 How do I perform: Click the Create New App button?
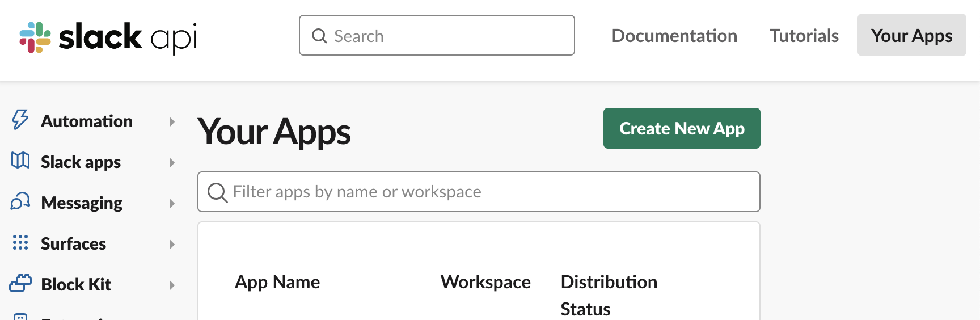(x=682, y=128)
